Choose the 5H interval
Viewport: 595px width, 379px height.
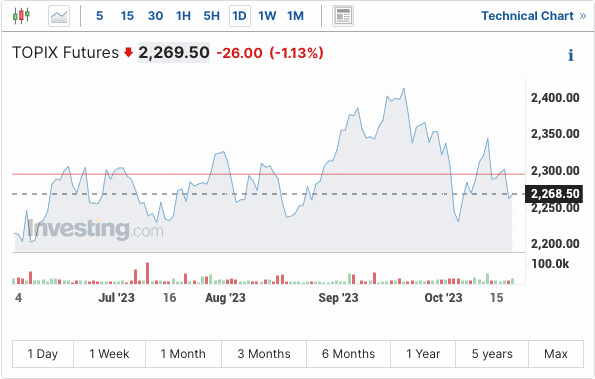click(211, 16)
